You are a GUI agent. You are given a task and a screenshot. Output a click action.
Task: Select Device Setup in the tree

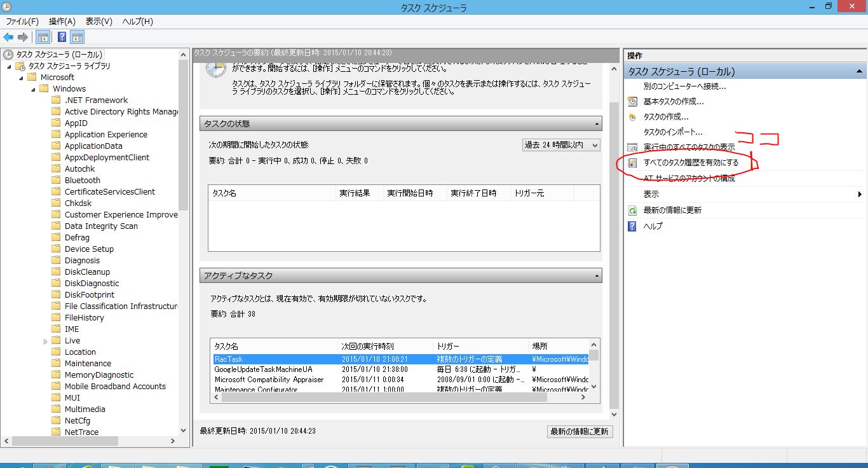[x=89, y=249]
